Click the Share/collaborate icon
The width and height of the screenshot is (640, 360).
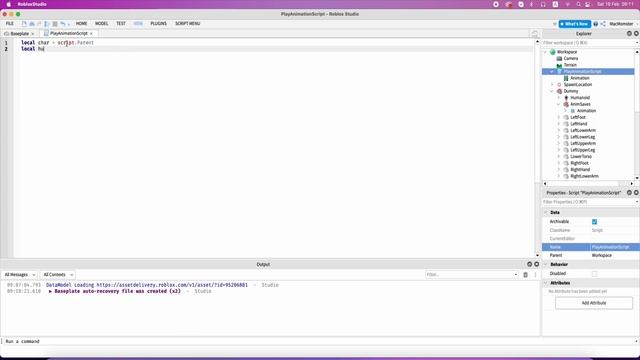(603, 24)
